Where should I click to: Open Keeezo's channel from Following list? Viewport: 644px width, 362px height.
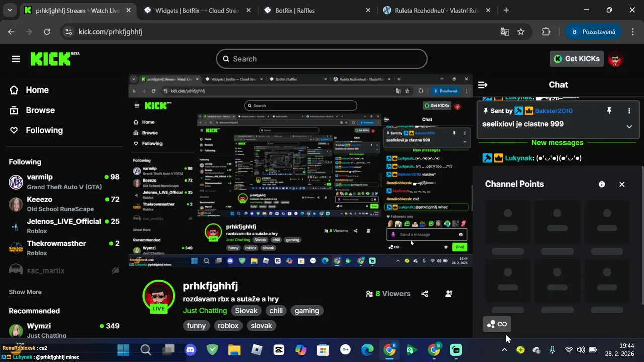click(64, 204)
